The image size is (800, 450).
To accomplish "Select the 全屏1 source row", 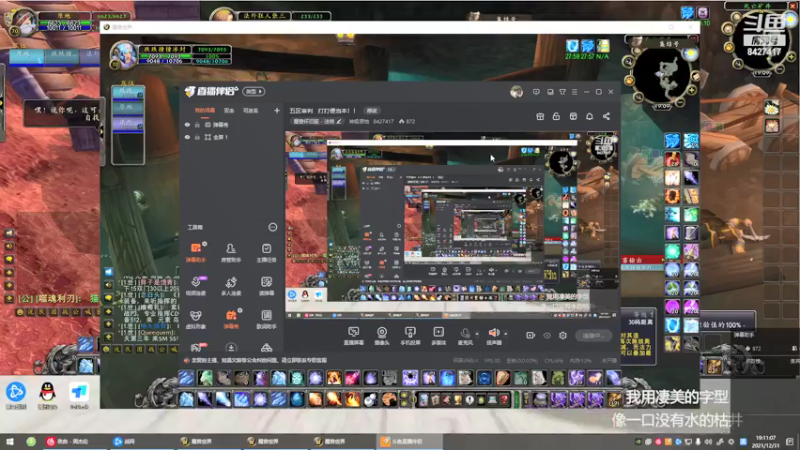I will click(x=233, y=137).
